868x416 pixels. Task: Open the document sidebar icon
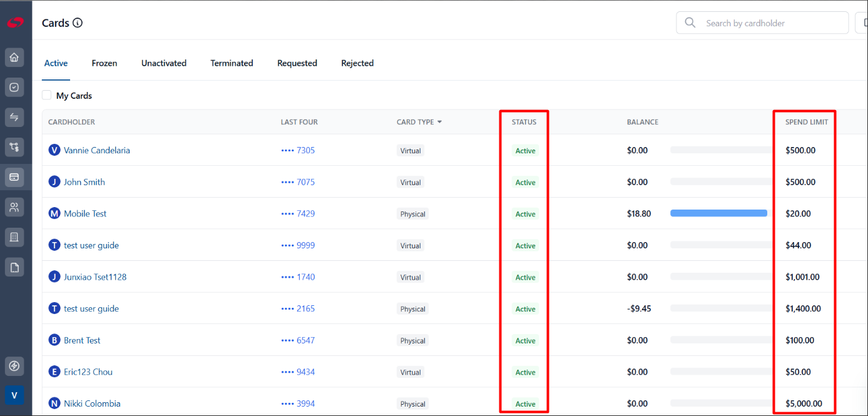click(x=14, y=267)
